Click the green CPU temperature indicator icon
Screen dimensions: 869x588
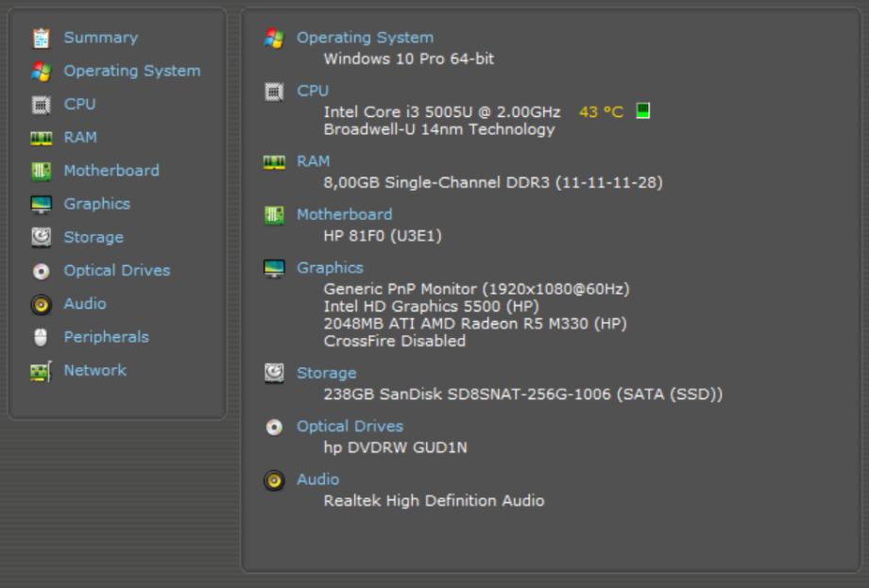coord(643,110)
